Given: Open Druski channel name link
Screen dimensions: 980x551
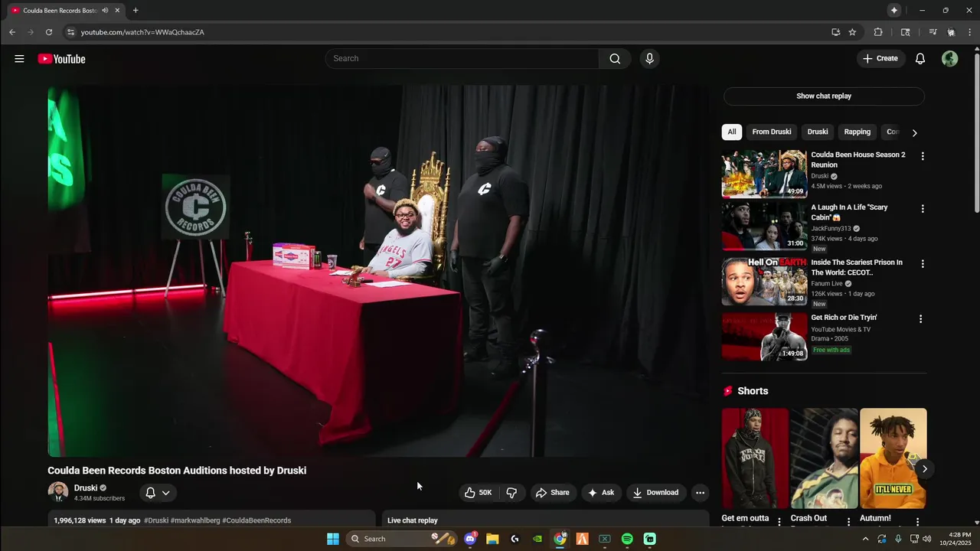Looking at the screenshot, I should pos(86,487).
